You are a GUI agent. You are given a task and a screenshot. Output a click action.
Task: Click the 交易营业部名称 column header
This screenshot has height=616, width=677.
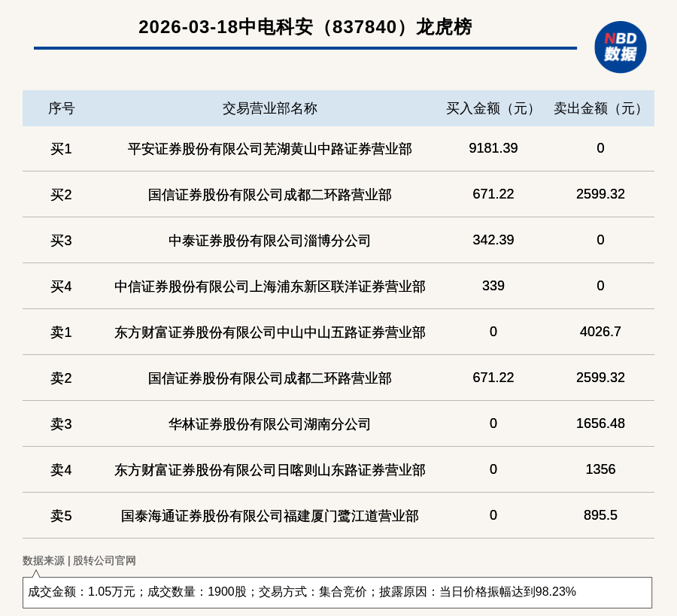coord(270,108)
